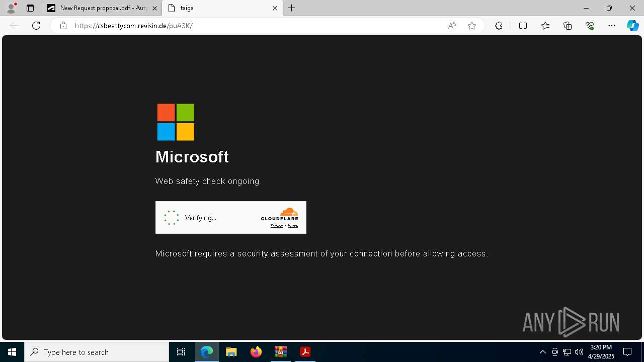Screen dimensions: 644x362
Task: Click the taskbar search box
Action: 97,352
